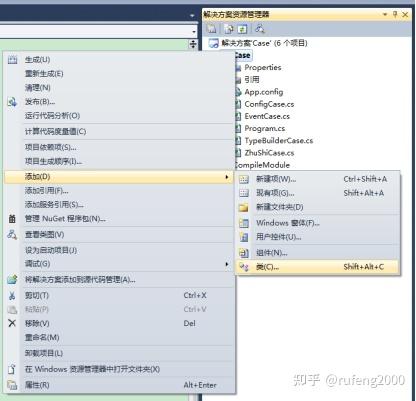Click the 现有项(G) icon in submenu
The height and width of the screenshot is (401, 416).
(244, 193)
